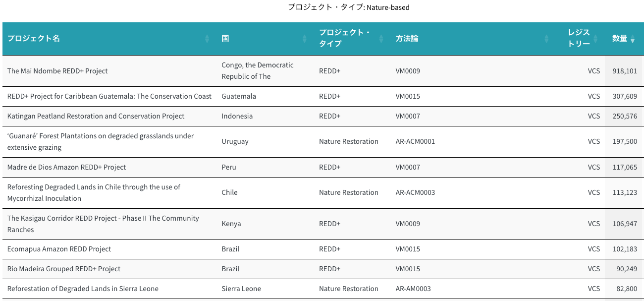644x301 pixels.
Task: Click the 数量 column header text
Action: [x=619, y=39]
